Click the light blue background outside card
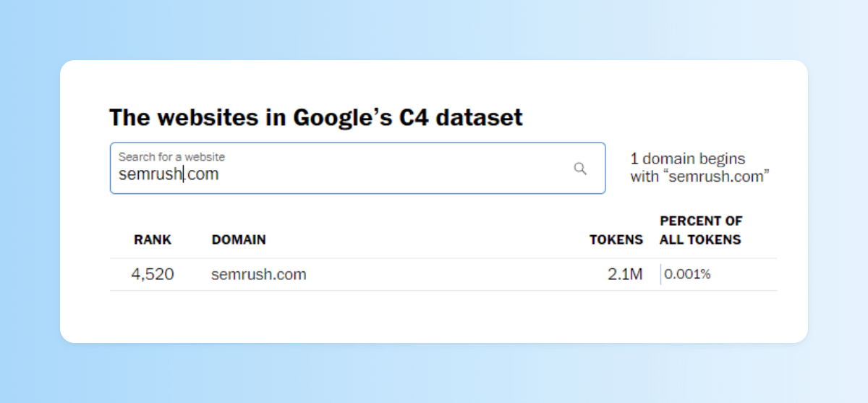Screen dimensions: 868x403 tap(29, 203)
